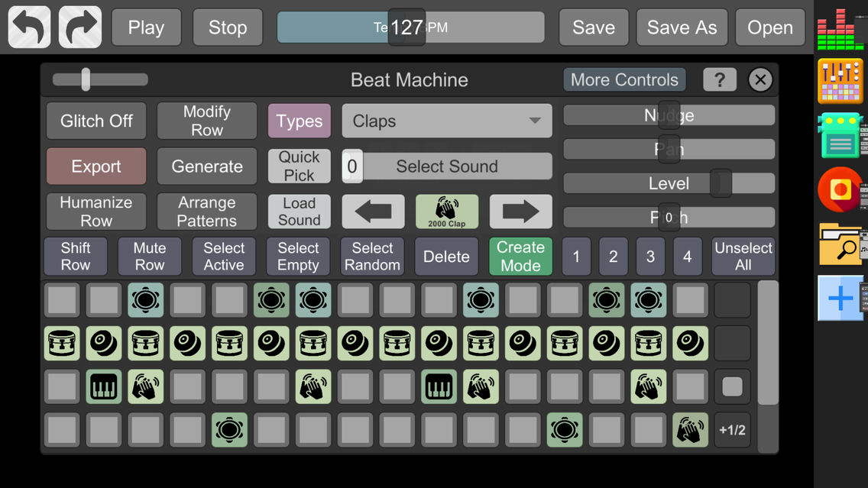Select pattern 3
868x488 pixels.
tap(650, 256)
